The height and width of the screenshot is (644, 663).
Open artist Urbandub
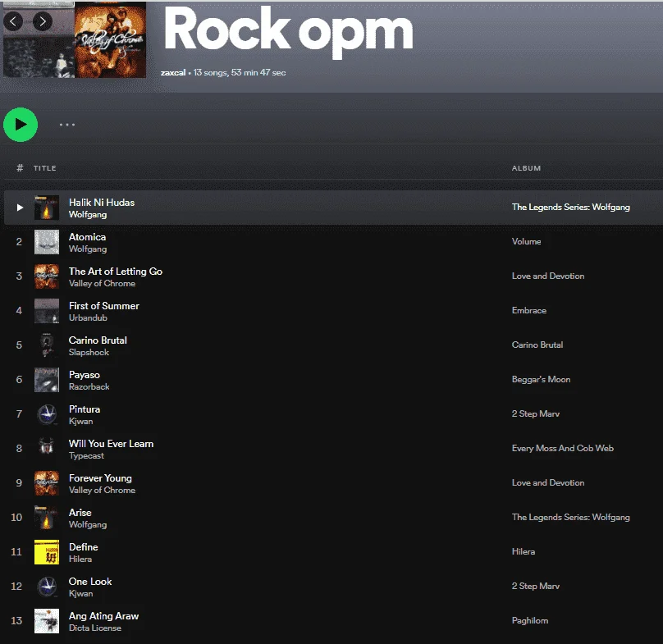point(88,318)
